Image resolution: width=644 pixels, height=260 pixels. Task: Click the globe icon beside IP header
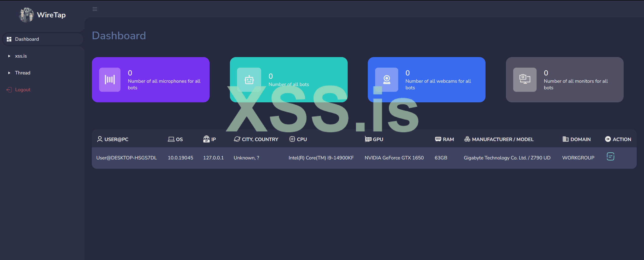coord(206,139)
